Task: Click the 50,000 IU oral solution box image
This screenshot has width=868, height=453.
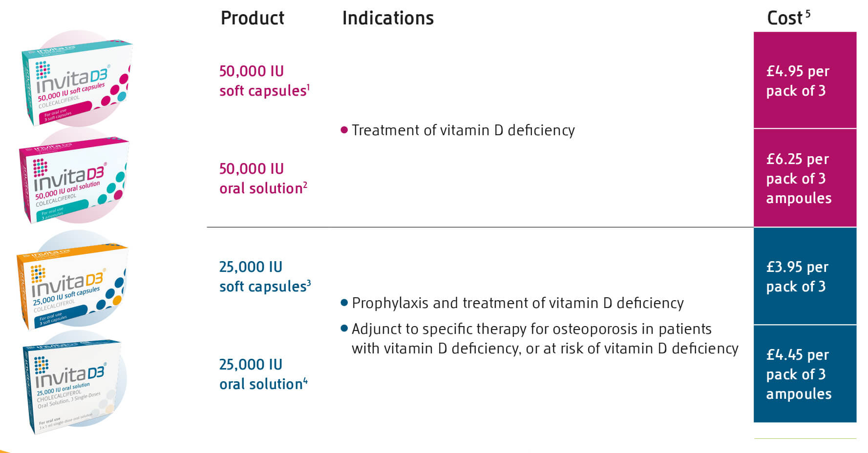Action: (x=73, y=179)
